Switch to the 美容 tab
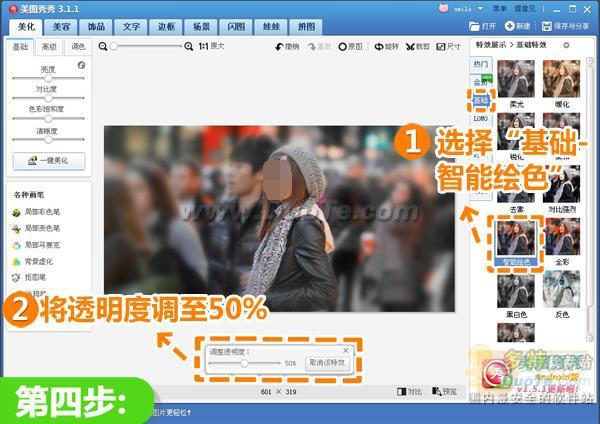600x424 pixels. pos(62,25)
